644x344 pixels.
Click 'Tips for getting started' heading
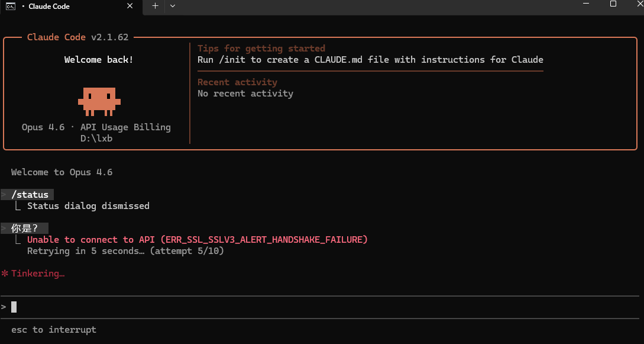(261, 48)
